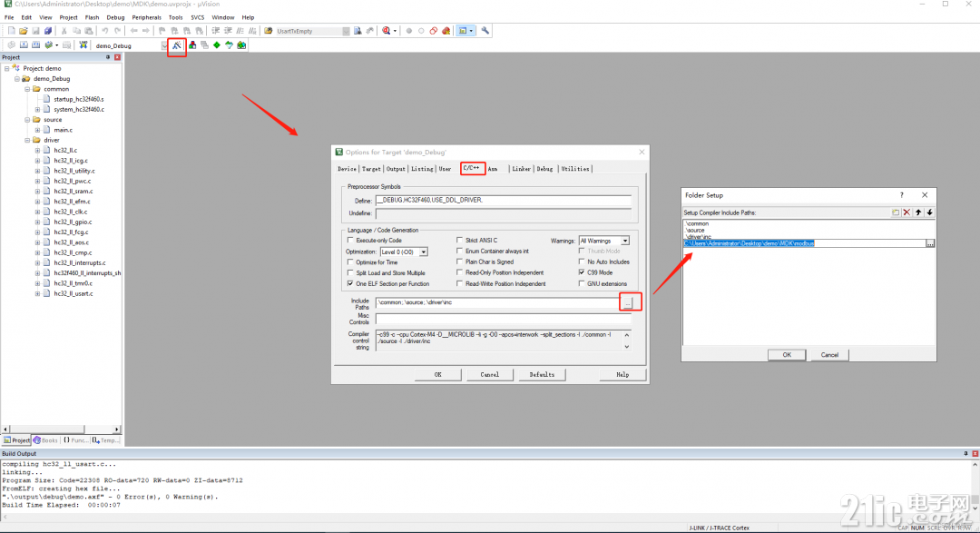The width and height of the screenshot is (980, 533).
Task: Uncheck the C99 Mode checkbox
Action: click(x=582, y=272)
